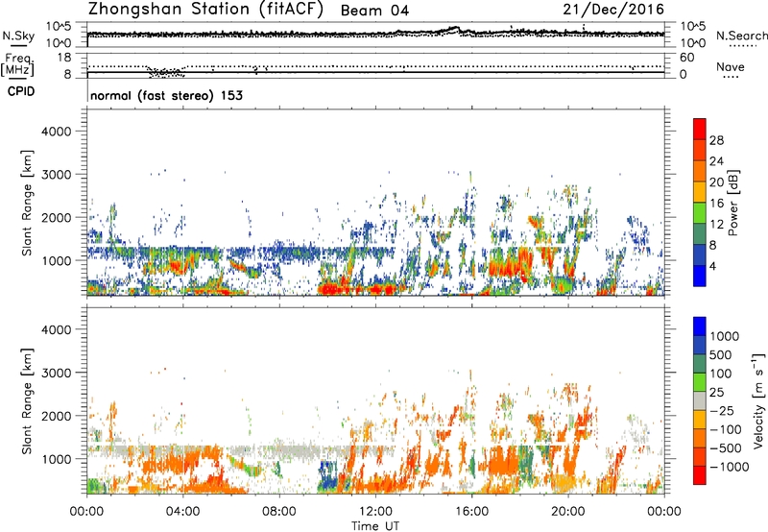Click the '60' Nave axis tick
The width and height of the screenshot is (768, 532).
click(686, 58)
